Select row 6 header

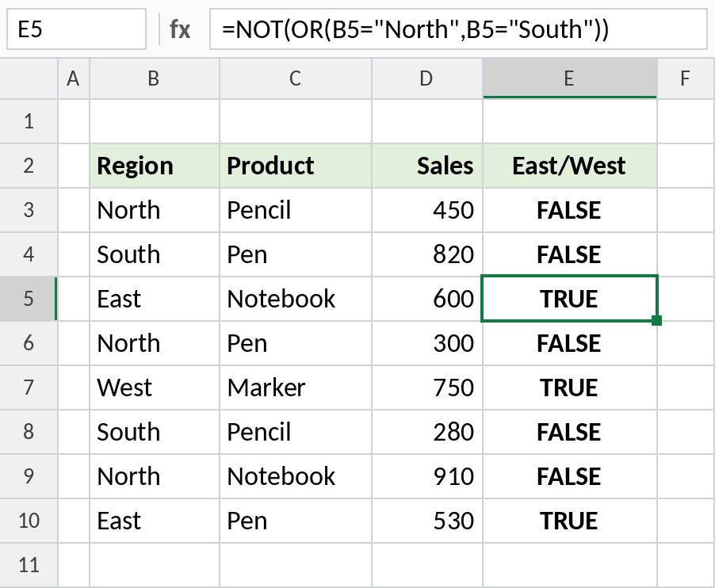29,343
